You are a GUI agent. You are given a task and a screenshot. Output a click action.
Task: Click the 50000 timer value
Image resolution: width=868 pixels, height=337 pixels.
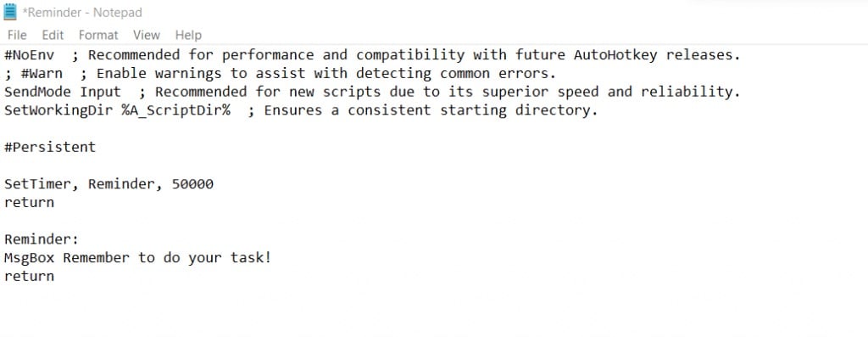(192, 183)
